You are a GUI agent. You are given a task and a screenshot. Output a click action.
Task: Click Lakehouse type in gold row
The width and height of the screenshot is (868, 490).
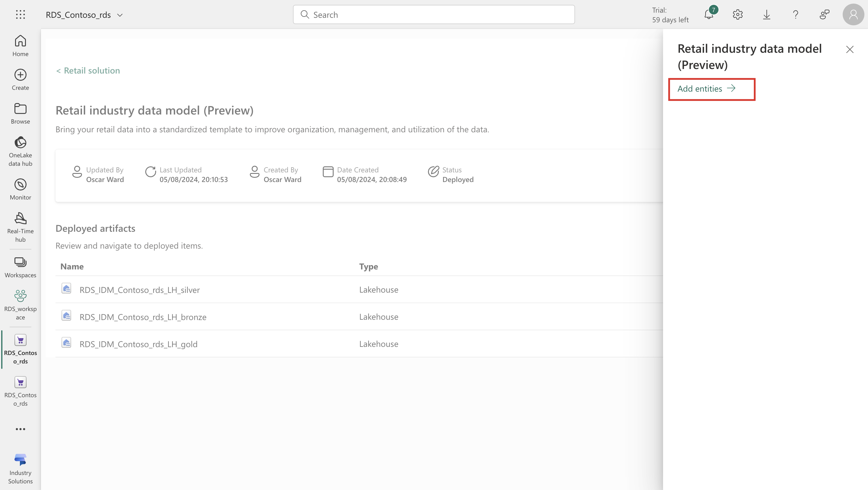[x=379, y=344]
